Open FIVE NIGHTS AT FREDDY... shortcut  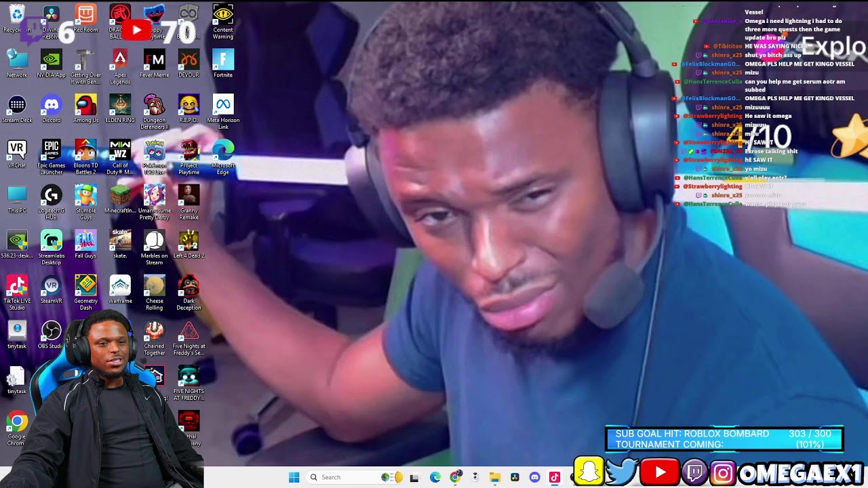point(189,384)
